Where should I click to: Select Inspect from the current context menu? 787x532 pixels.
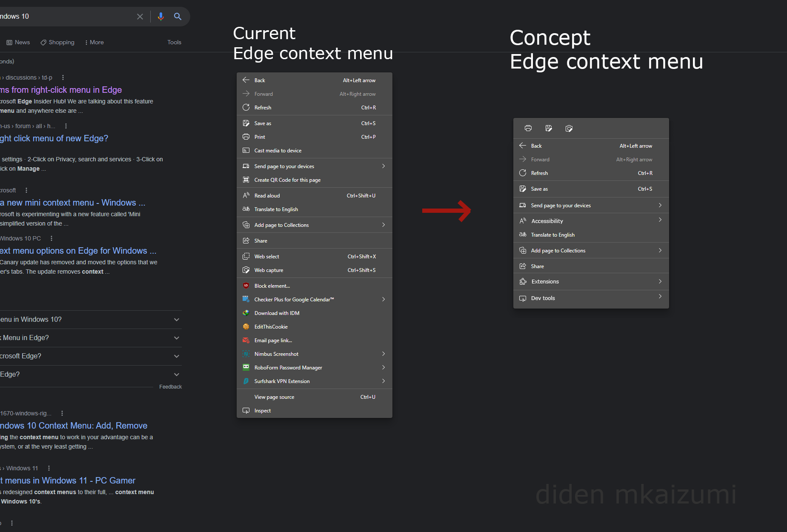point(263,410)
